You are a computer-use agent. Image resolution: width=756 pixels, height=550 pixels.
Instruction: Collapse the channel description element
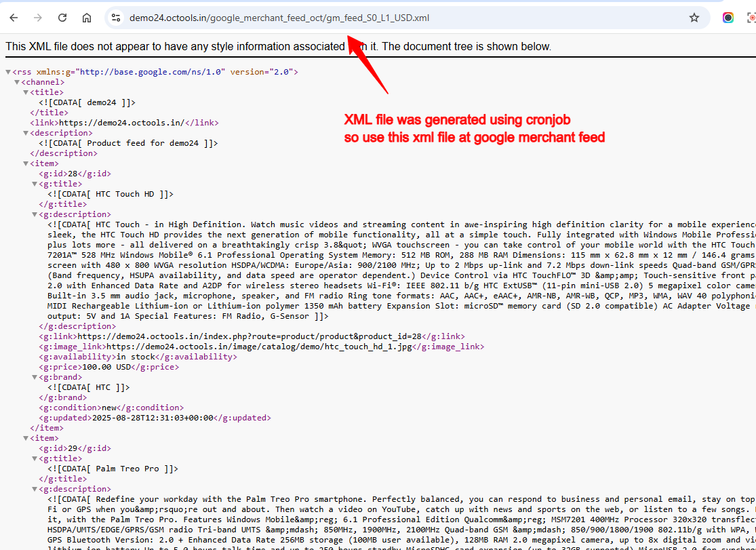[26, 133]
